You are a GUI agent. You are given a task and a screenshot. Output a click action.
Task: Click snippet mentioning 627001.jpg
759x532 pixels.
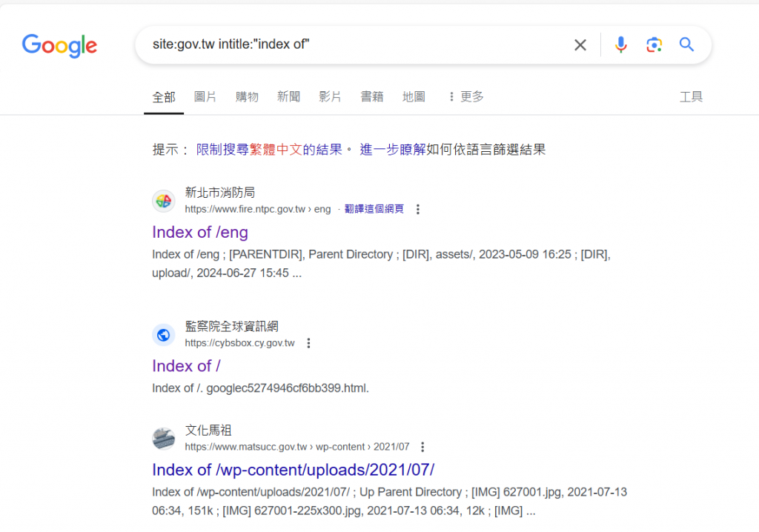click(390, 502)
